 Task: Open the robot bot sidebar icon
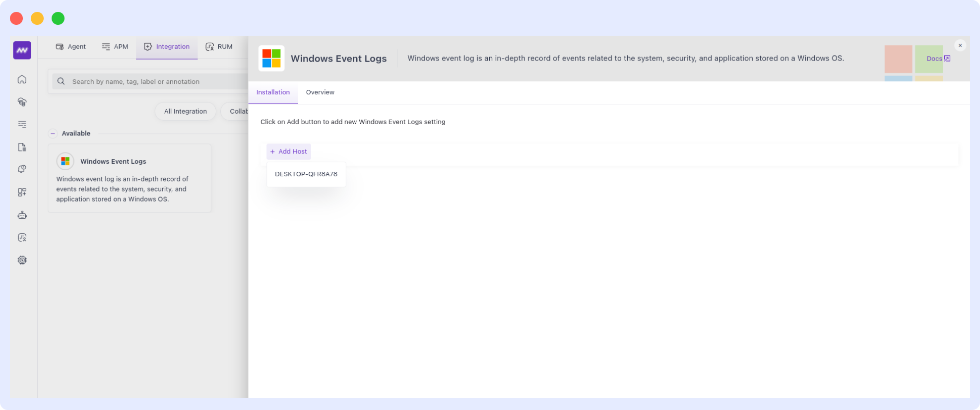[22, 215]
